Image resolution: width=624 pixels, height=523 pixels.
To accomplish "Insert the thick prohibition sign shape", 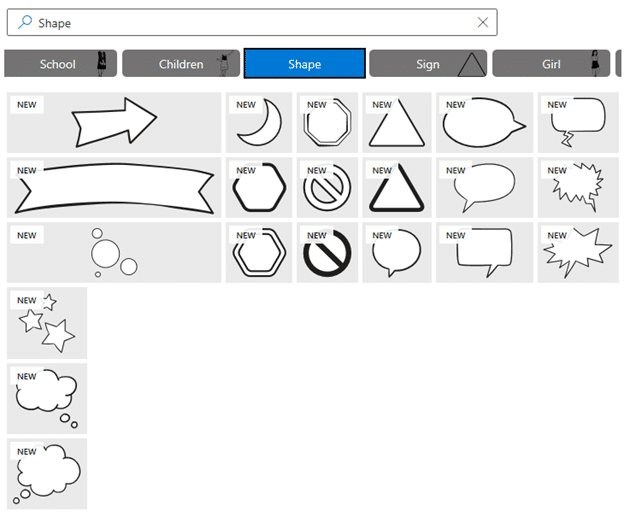I will click(327, 253).
